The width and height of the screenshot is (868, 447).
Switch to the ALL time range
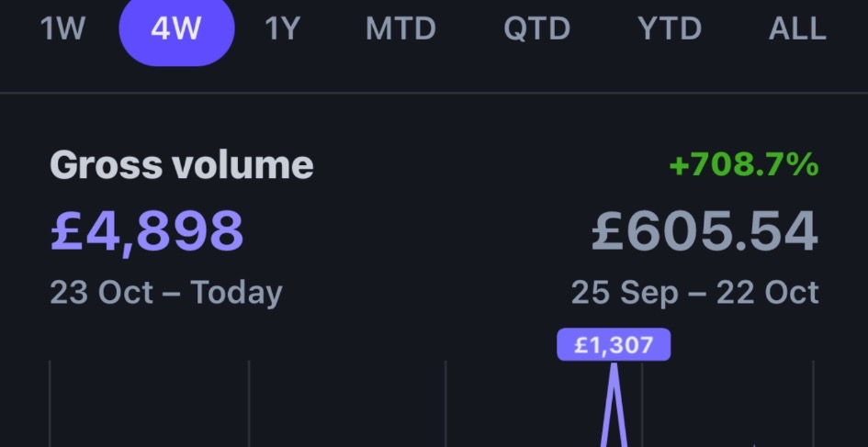click(796, 29)
